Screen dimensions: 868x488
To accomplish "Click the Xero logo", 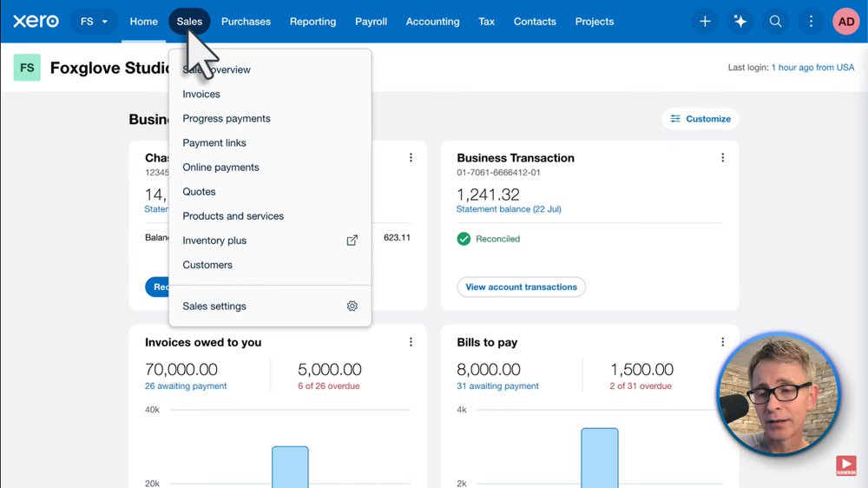I will click(36, 21).
